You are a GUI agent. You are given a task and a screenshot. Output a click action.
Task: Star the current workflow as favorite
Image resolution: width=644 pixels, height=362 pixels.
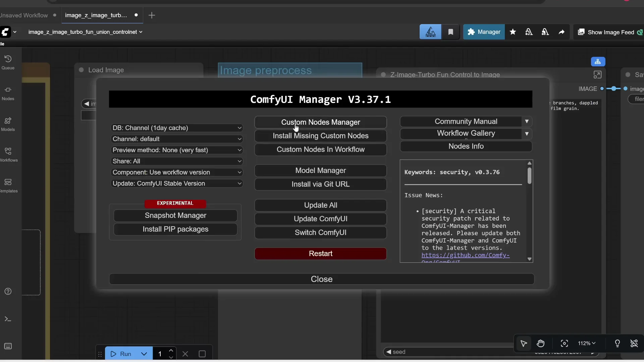click(x=513, y=32)
